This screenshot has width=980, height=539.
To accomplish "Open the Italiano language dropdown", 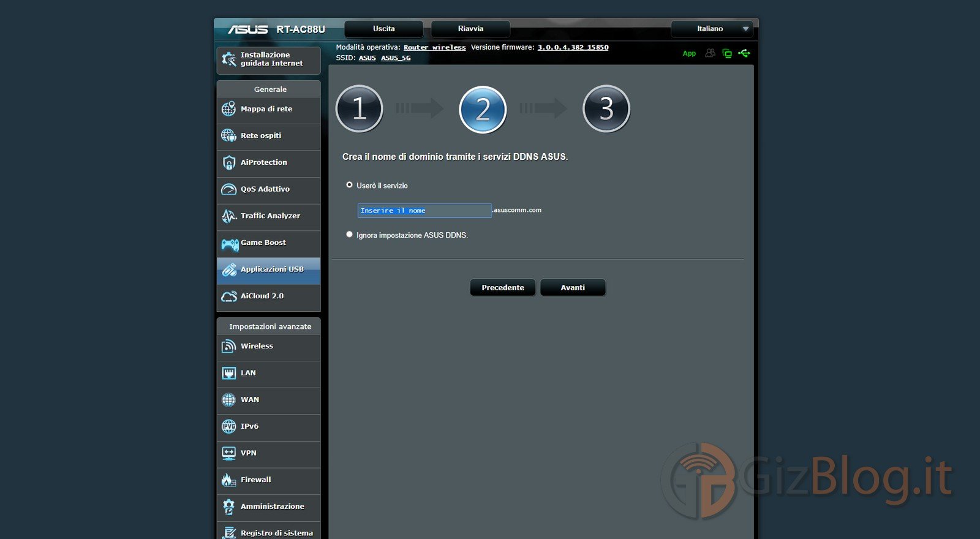I will point(712,29).
